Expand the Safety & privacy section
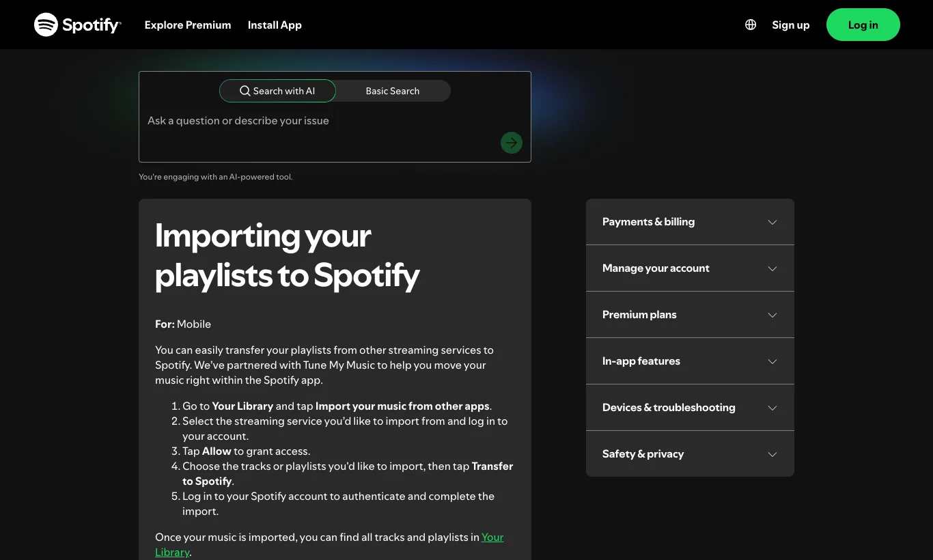Screen dimensions: 933x560 click(x=690, y=454)
